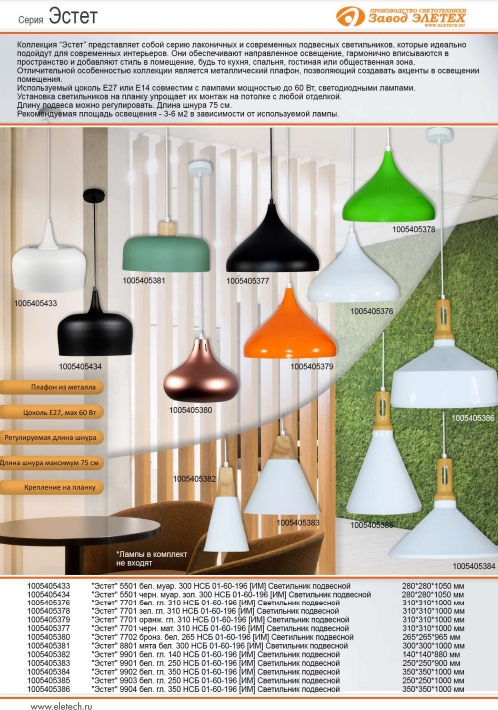
Task: Click the white glossy lamp 1005405376
Action: click(354, 268)
